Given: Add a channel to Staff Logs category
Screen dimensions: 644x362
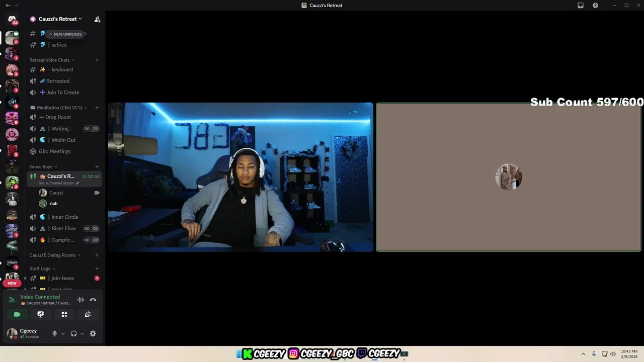Looking at the screenshot, I should 97,268.
